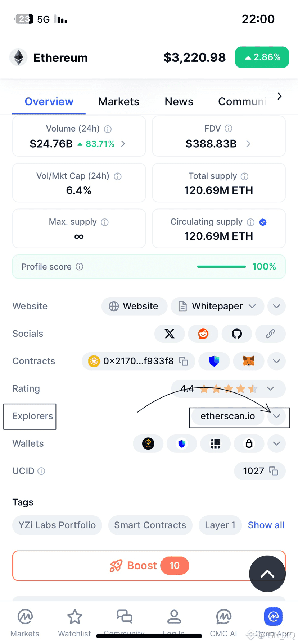Copy the UCID 1027 value
The height and width of the screenshot is (644, 298).
click(274, 471)
